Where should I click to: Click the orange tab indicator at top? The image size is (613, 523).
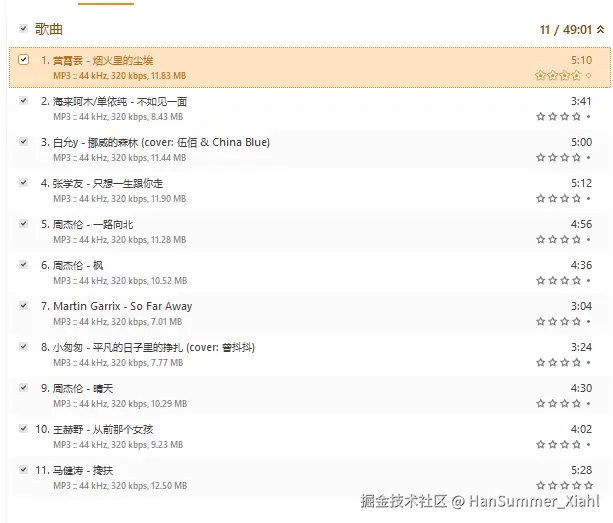(105, 3)
